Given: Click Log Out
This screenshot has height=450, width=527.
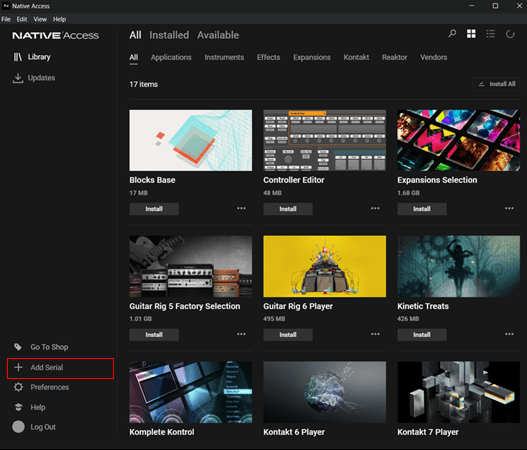Looking at the screenshot, I should click(43, 427).
